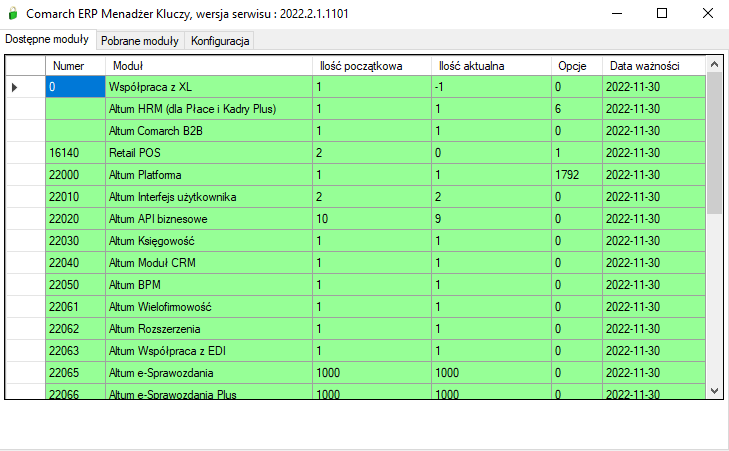Open the Konfiguracja tab
Viewport: 729px width, 451px height.
(220, 41)
